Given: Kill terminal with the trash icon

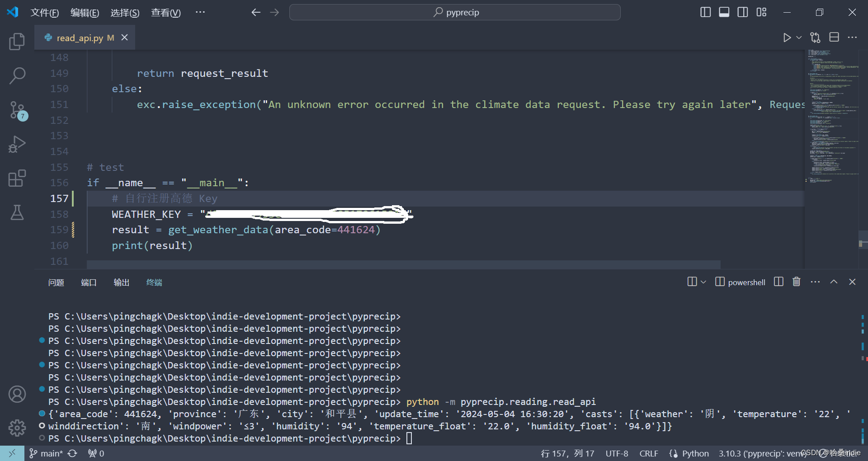Looking at the screenshot, I should [797, 282].
